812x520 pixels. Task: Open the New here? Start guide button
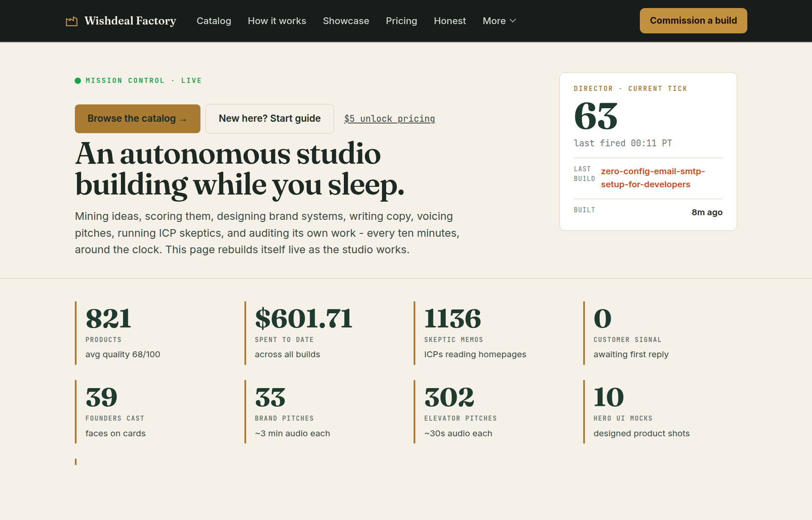[x=269, y=119]
